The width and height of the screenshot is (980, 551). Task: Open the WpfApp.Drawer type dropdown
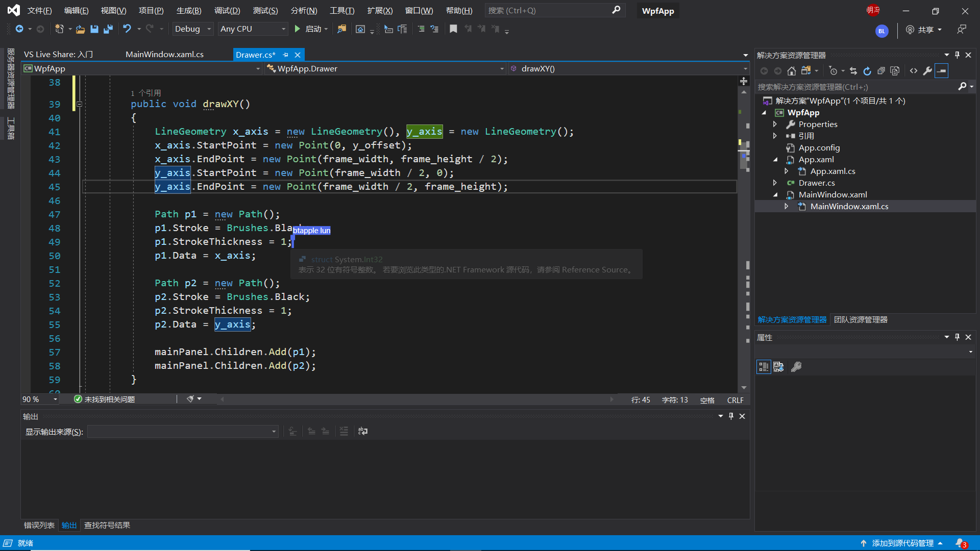pos(385,69)
